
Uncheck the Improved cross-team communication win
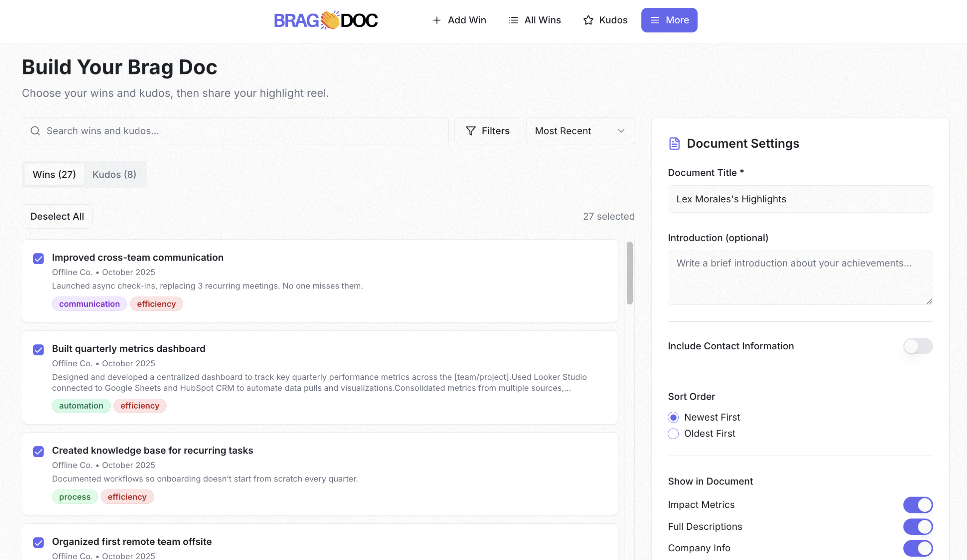pos(39,259)
